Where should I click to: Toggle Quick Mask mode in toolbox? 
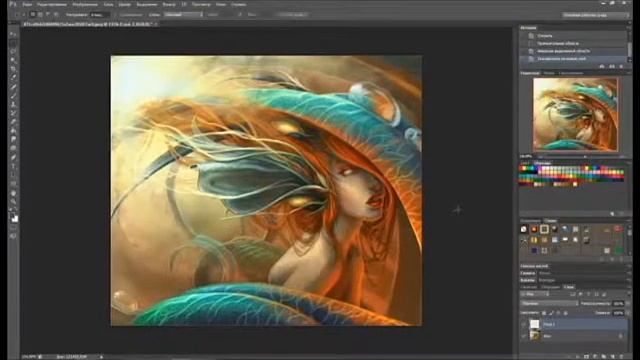[13, 227]
